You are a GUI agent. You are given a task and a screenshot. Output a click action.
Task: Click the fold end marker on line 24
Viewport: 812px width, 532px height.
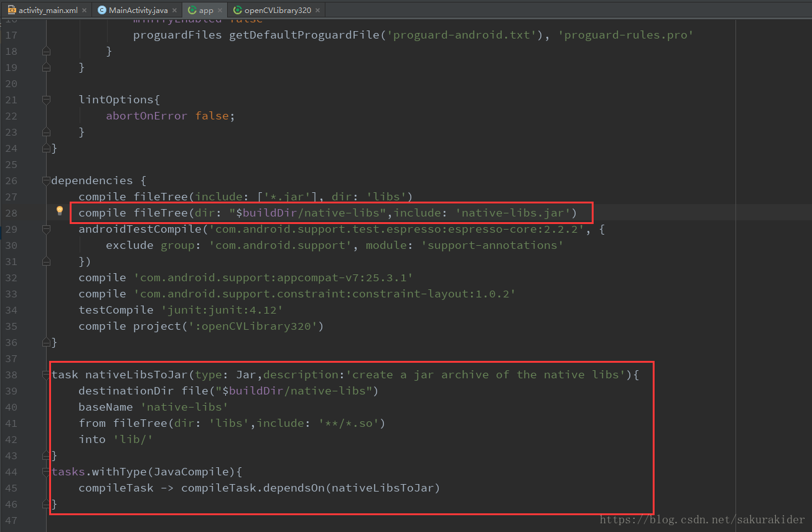point(46,148)
